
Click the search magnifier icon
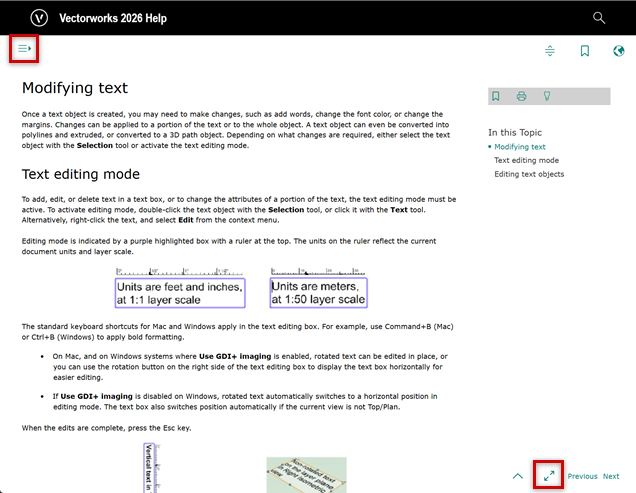(x=599, y=18)
